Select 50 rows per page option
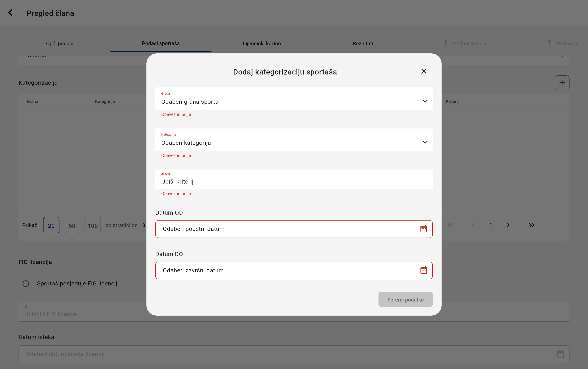Image resolution: width=588 pixels, height=369 pixels. click(72, 226)
